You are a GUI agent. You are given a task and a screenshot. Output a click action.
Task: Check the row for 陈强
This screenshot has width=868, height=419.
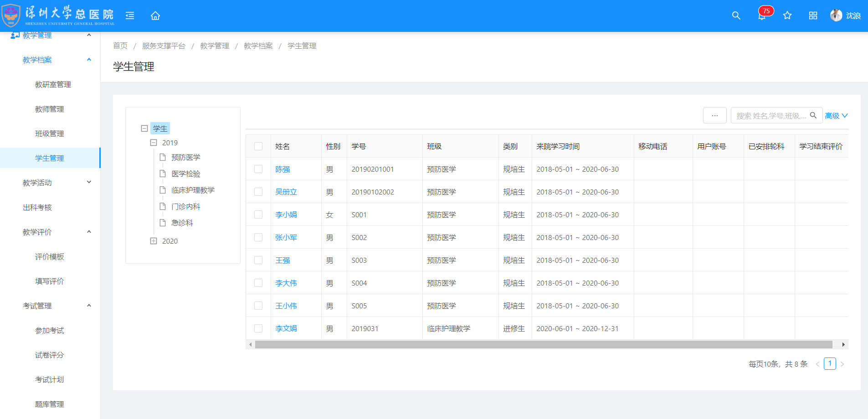pos(258,169)
